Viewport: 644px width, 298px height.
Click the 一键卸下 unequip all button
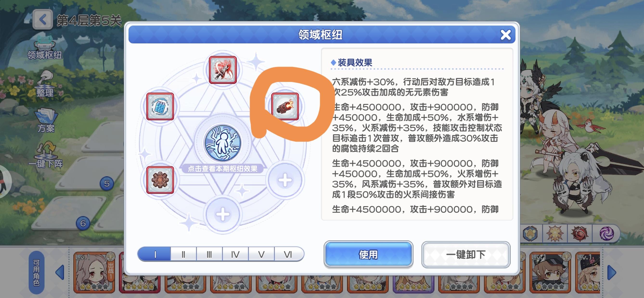coord(466,254)
